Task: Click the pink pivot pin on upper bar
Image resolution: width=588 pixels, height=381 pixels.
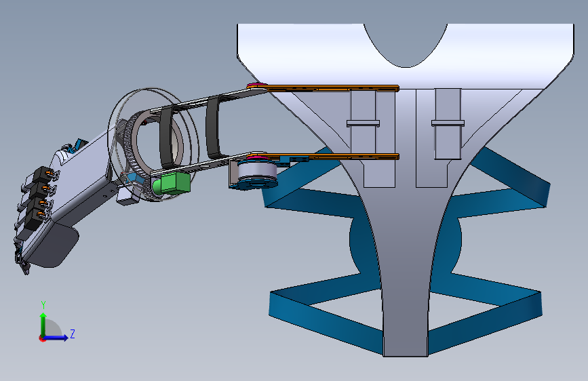Action: coord(256,85)
